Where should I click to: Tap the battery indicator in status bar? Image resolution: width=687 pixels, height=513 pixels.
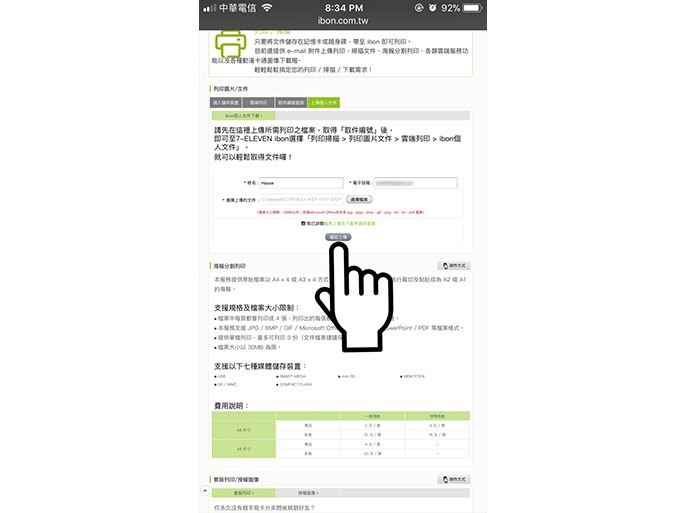473,8
